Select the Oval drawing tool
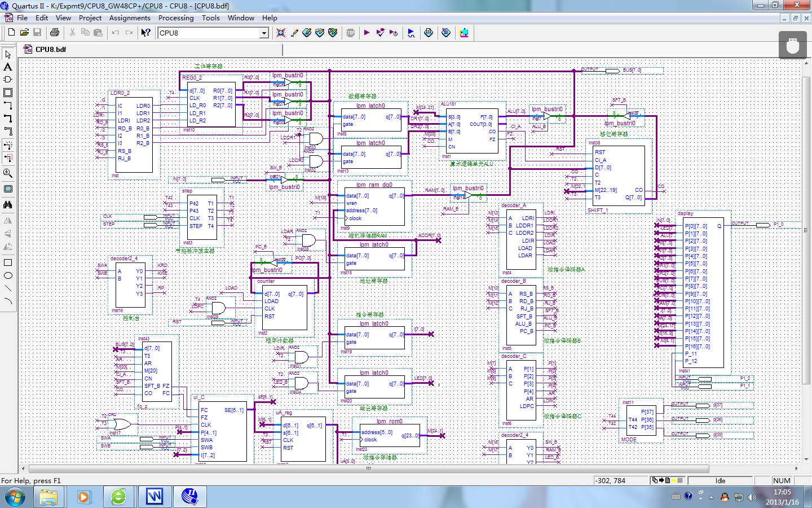Screen dimensions: 812x508 click(x=8, y=275)
